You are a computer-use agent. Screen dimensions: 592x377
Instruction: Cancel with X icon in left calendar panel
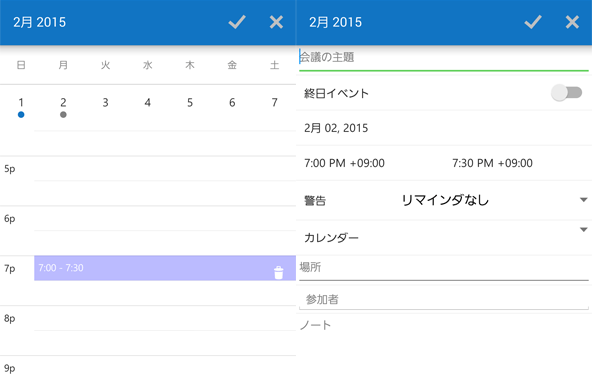[x=276, y=22]
